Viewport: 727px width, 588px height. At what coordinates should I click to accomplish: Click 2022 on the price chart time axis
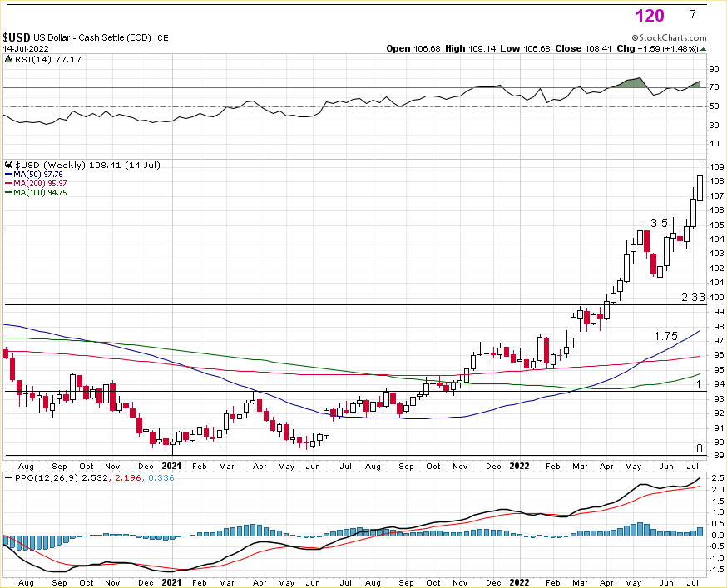coord(519,466)
